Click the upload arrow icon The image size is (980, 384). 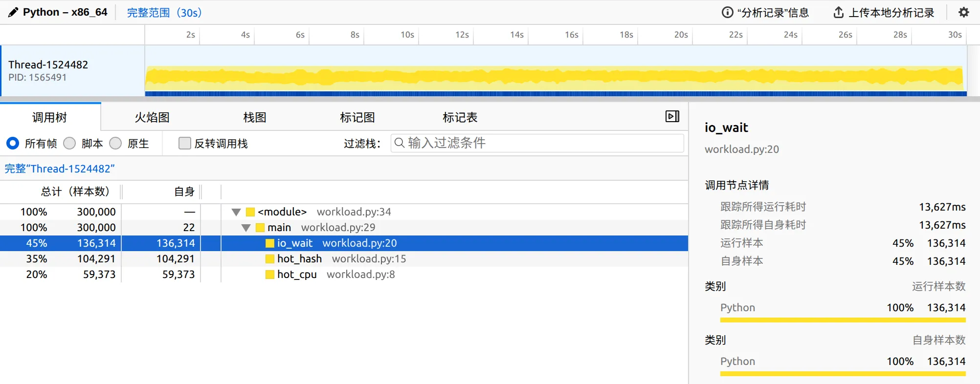838,12
